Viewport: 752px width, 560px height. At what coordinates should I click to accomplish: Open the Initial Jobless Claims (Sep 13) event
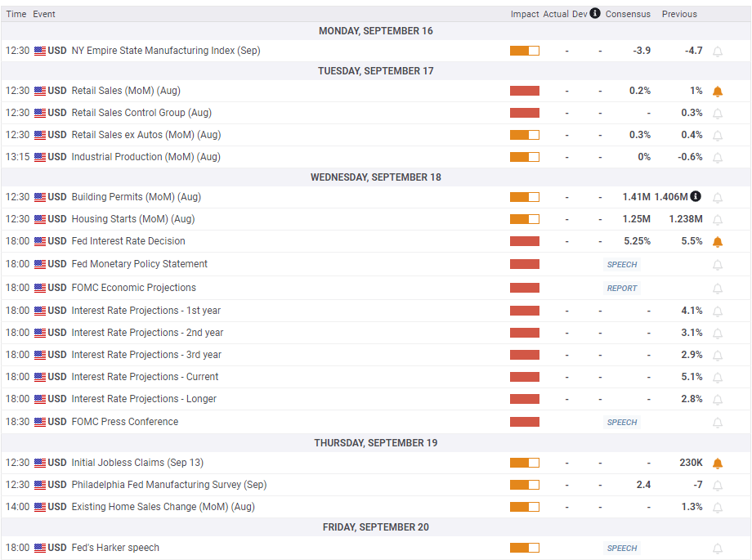pyautogui.click(x=137, y=463)
